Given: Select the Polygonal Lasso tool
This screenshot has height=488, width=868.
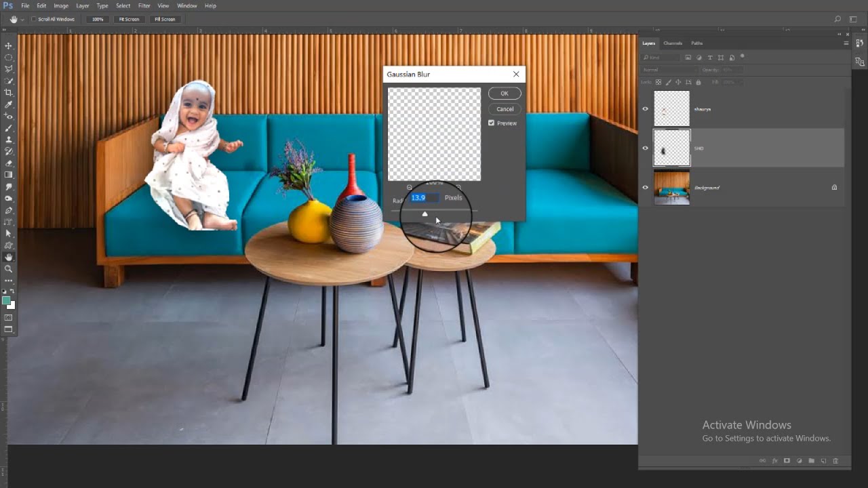Looking at the screenshot, I should click(x=9, y=69).
